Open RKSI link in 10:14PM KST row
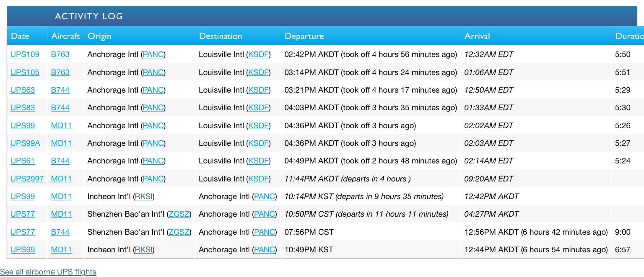644x277 pixels. [x=143, y=196]
